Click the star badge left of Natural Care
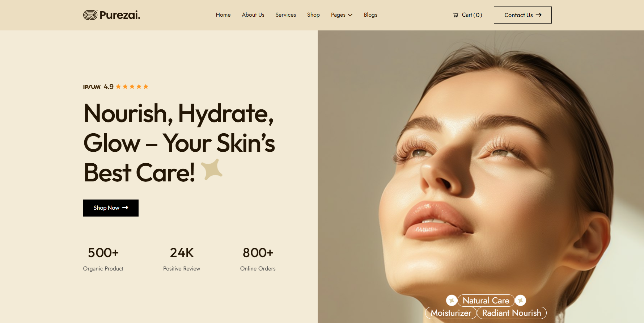The image size is (644, 323). coord(452,301)
